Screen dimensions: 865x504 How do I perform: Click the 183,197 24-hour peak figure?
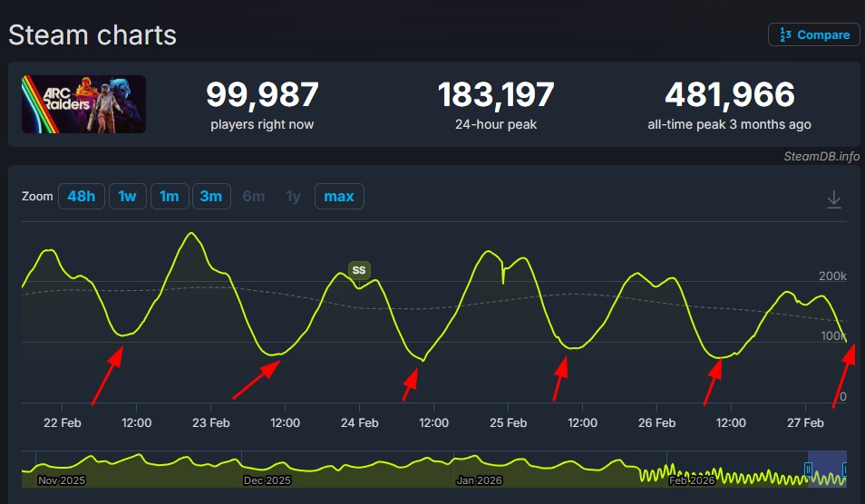pyautogui.click(x=496, y=94)
